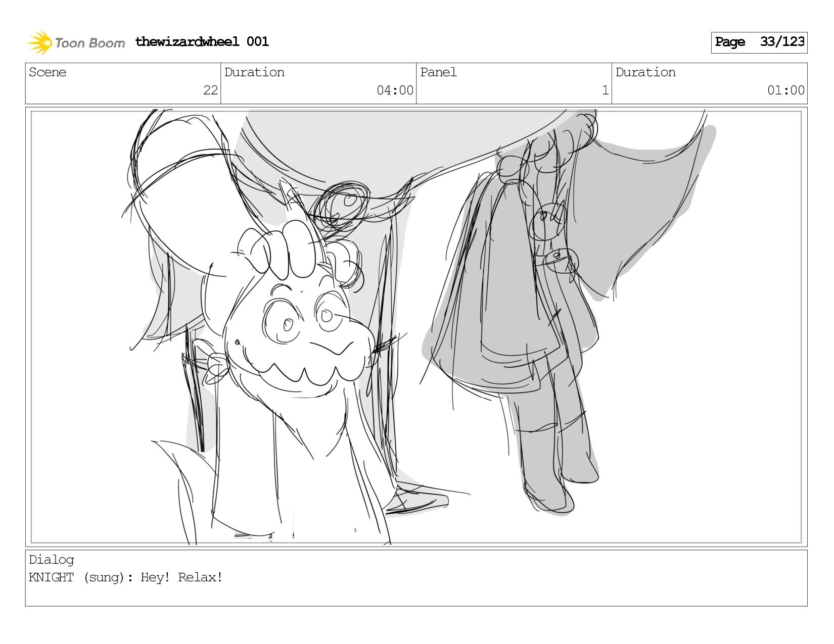Screen dimensions: 834x644
Task: Select the scene duration value '04:00'
Action: point(395,90)
